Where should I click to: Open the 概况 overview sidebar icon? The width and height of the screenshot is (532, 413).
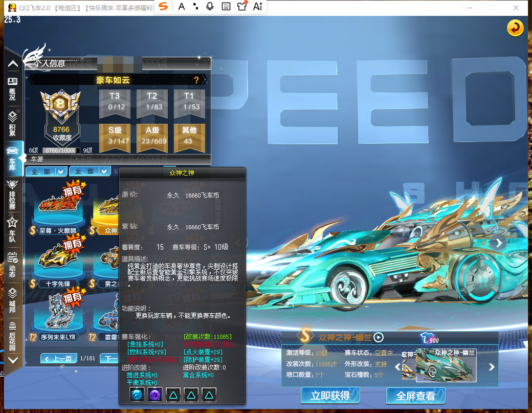click(13, 89)
